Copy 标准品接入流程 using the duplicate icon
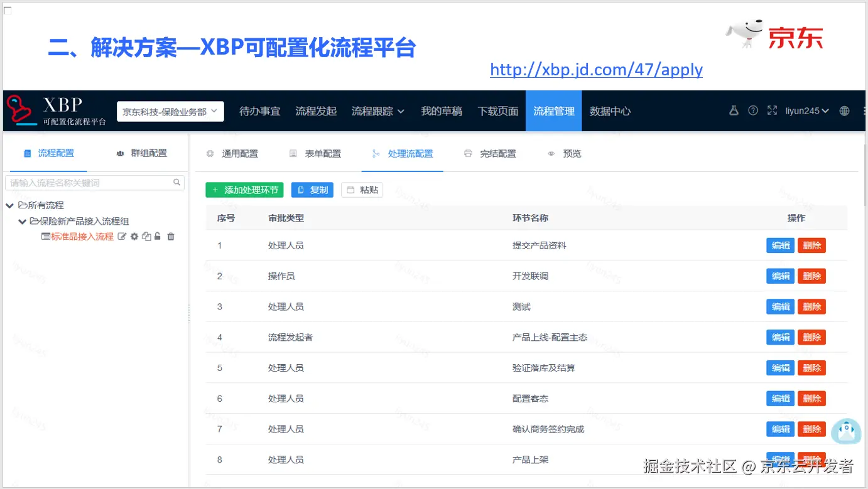 (x=146, y=237)
